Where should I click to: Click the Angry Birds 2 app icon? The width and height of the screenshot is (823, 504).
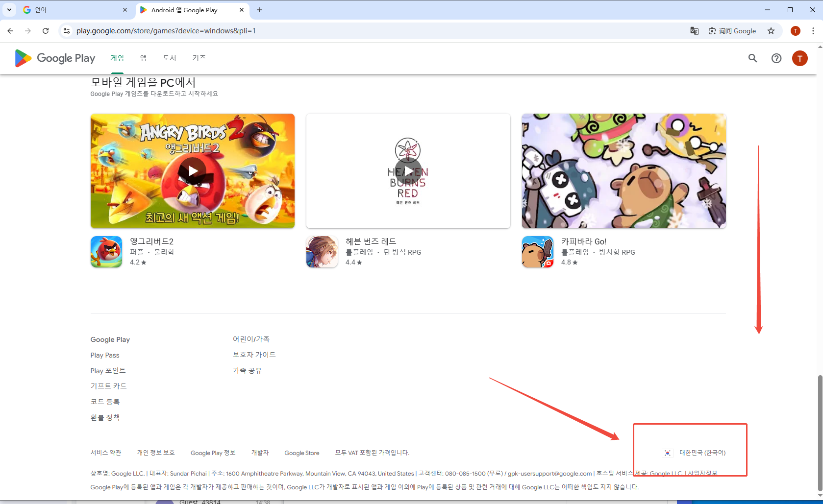click(106, 252)
